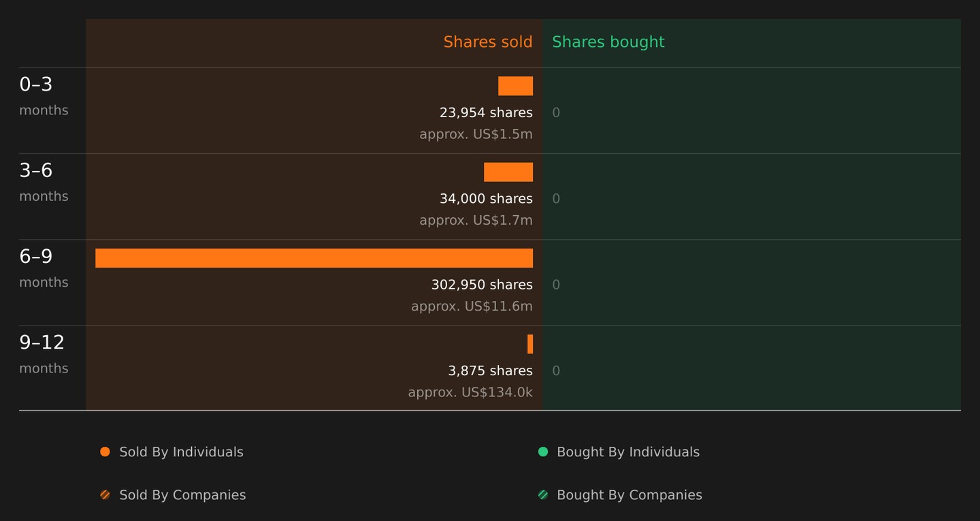Viewport: 980px width, 521px height.
Task: Click the 0–3 months row label
Action: click(44, 96)
